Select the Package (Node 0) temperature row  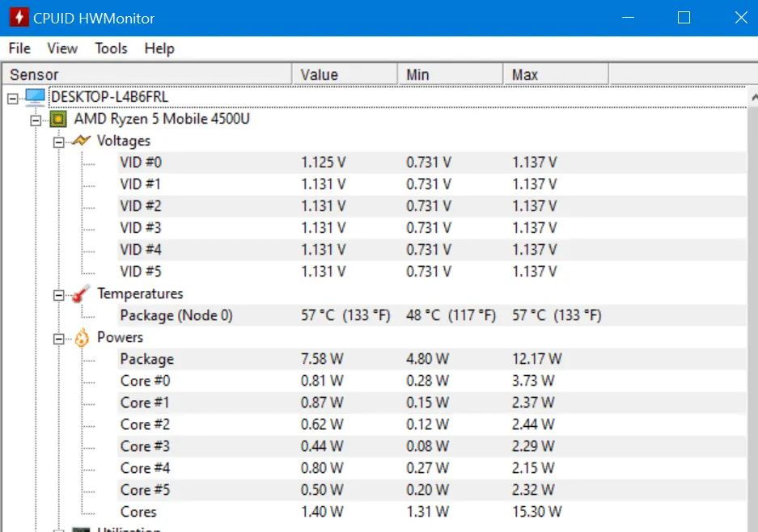pos(432,315)
